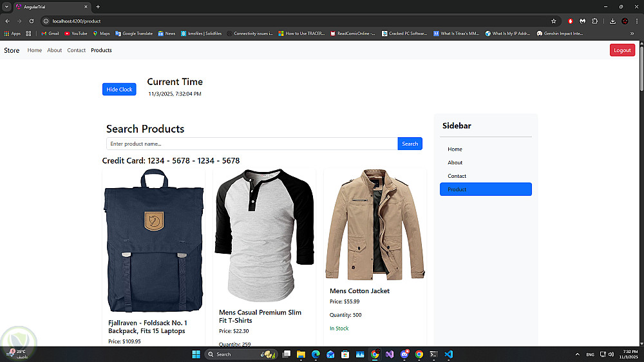Open a new browser tab
644x362 pixels.
98,6
